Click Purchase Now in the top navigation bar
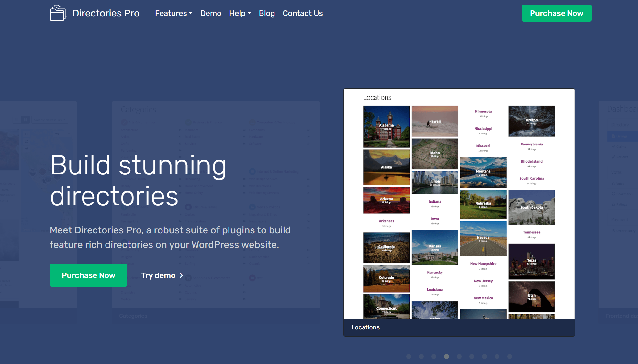638x364 pixels. 556,13
